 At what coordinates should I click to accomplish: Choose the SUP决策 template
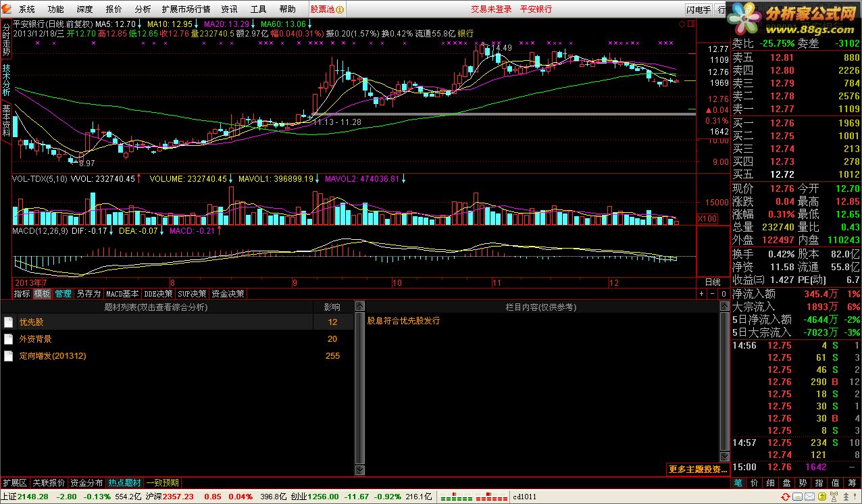click(x=193, y=294)
